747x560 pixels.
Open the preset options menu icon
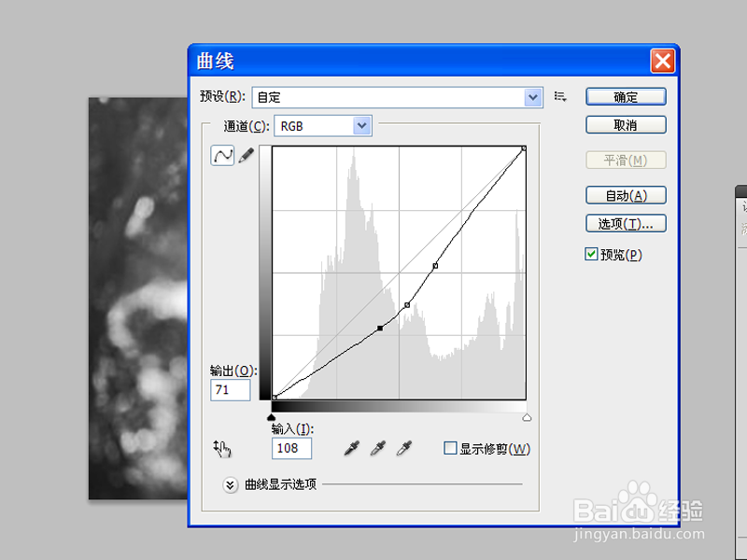click(x=560, y=97)
